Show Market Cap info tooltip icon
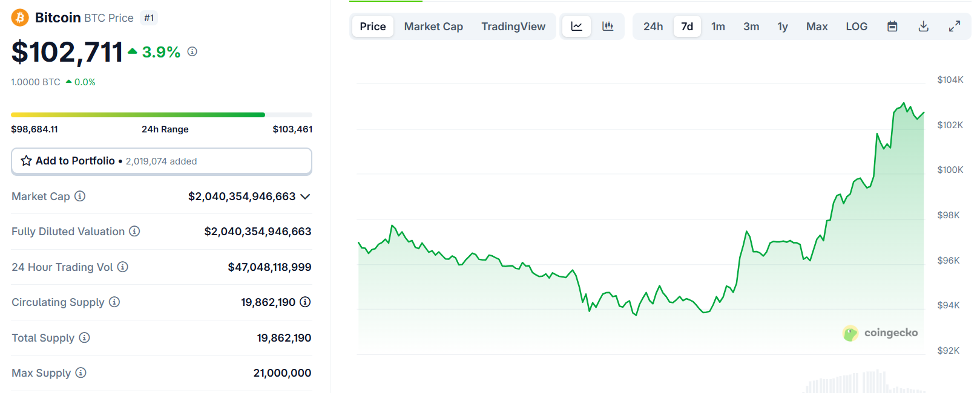 (x=80, y=196)
